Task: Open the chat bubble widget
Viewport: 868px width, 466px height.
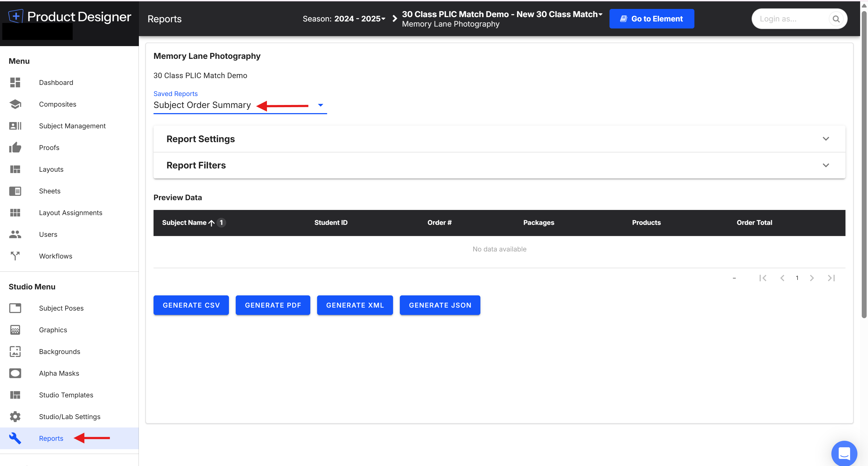Action: [844, 453]
